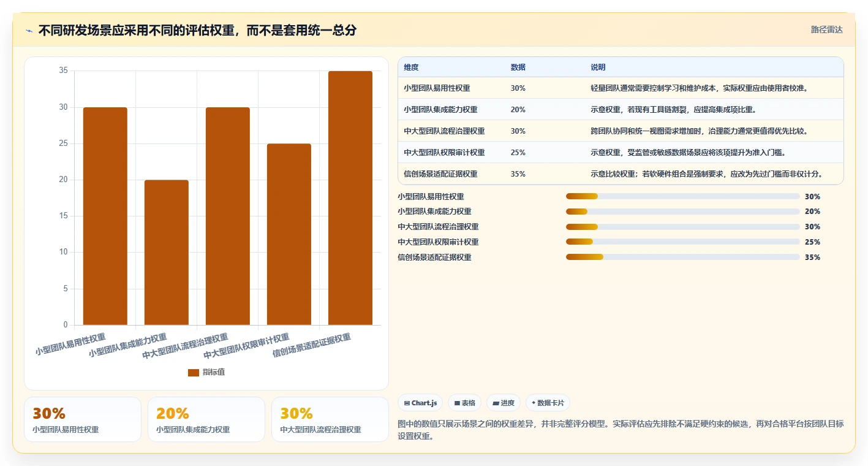Screen dimensions: 868x466
Task: Click the 中大型团队权限审计权重 progress bar
Action: (683, 242)
